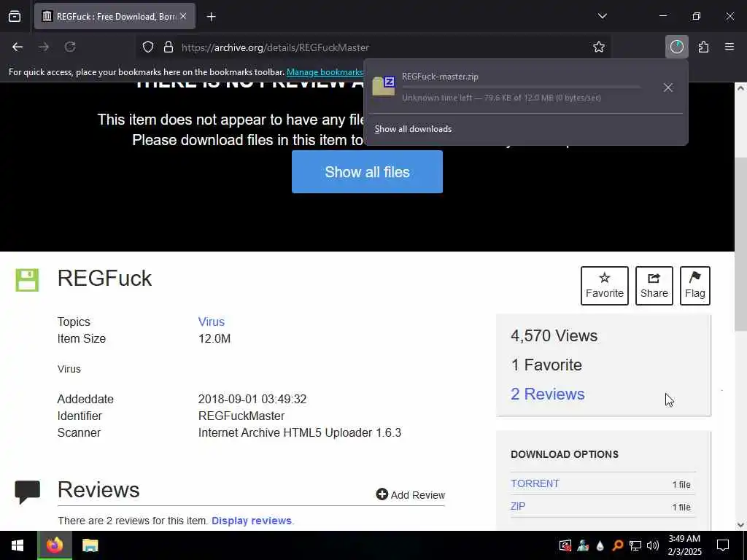Image resolution: width=747 pixels, height=560 pixels.
Task: Open the tracking protection shield icon
Action: (148, 47)
